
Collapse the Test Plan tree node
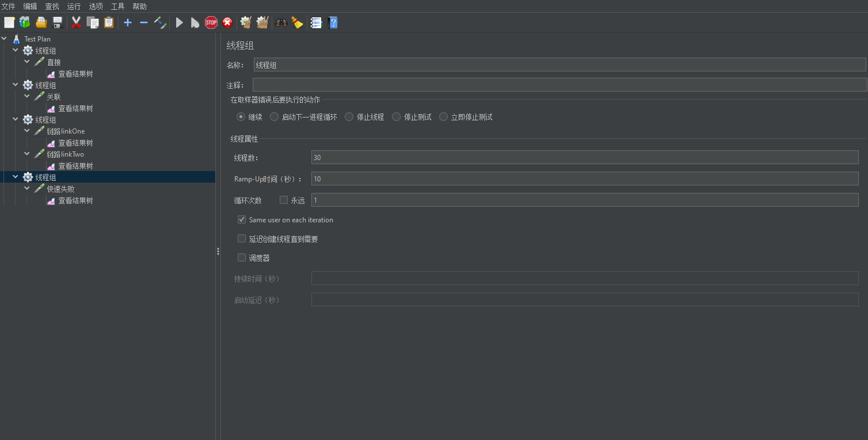[5, 39]
